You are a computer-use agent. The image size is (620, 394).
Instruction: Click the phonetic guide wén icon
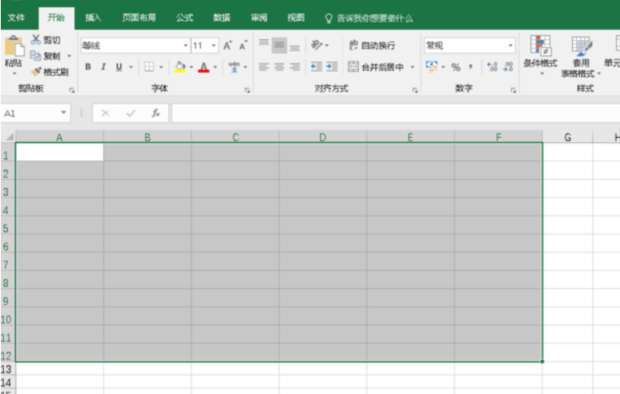(x=234, y=67)
